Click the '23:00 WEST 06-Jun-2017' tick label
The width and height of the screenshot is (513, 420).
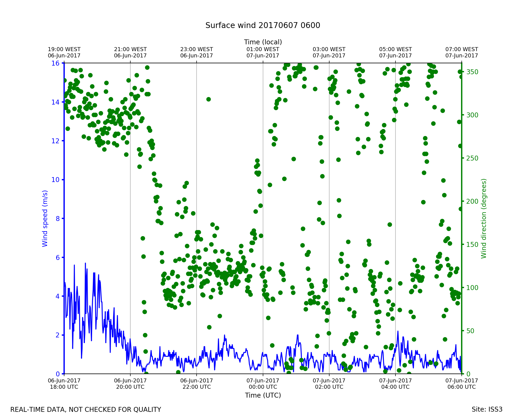coord(197,52)
